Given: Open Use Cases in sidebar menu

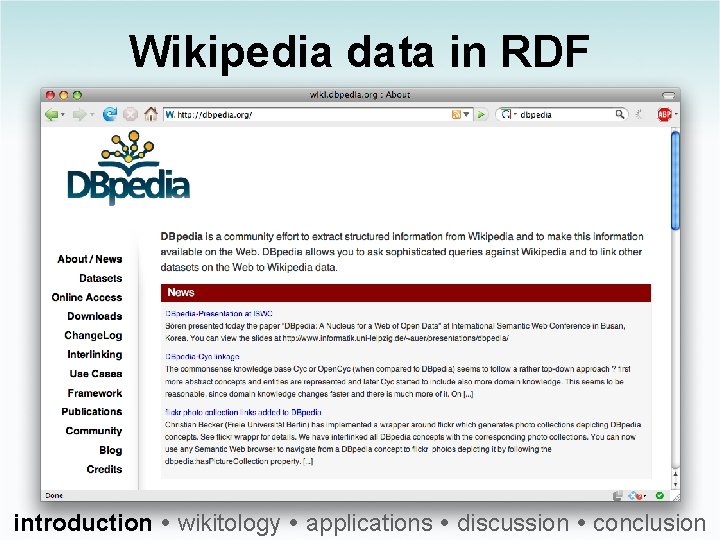Looking at the screenshot, I should tap(96, 374).
